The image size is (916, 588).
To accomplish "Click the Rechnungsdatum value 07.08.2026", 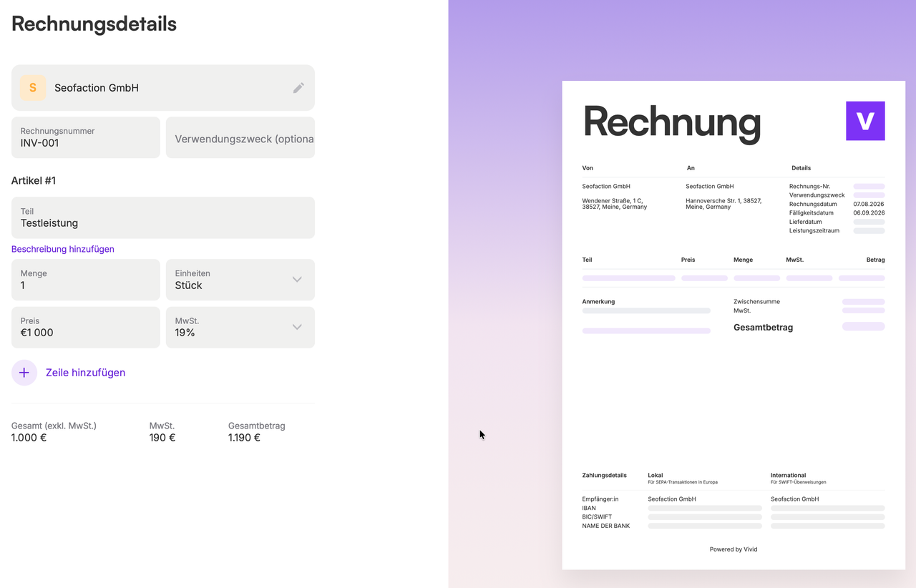I will 869,204.
